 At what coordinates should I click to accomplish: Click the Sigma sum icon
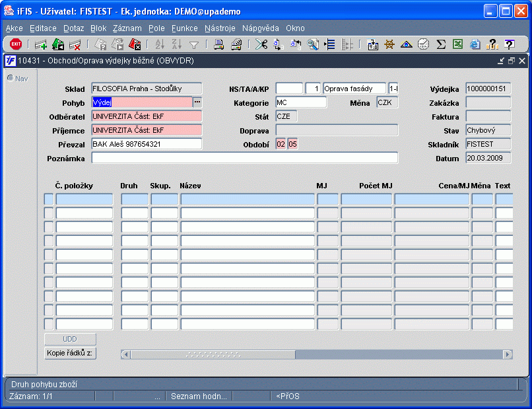click(441, 44)
